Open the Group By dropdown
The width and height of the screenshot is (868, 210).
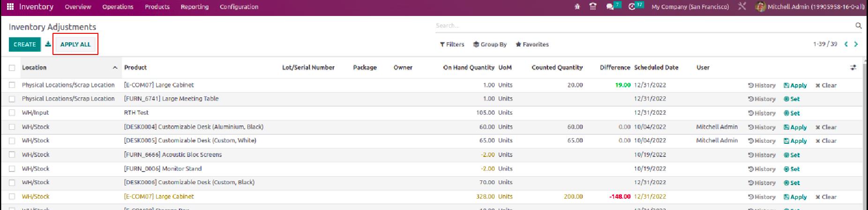[x=490, y=44]
